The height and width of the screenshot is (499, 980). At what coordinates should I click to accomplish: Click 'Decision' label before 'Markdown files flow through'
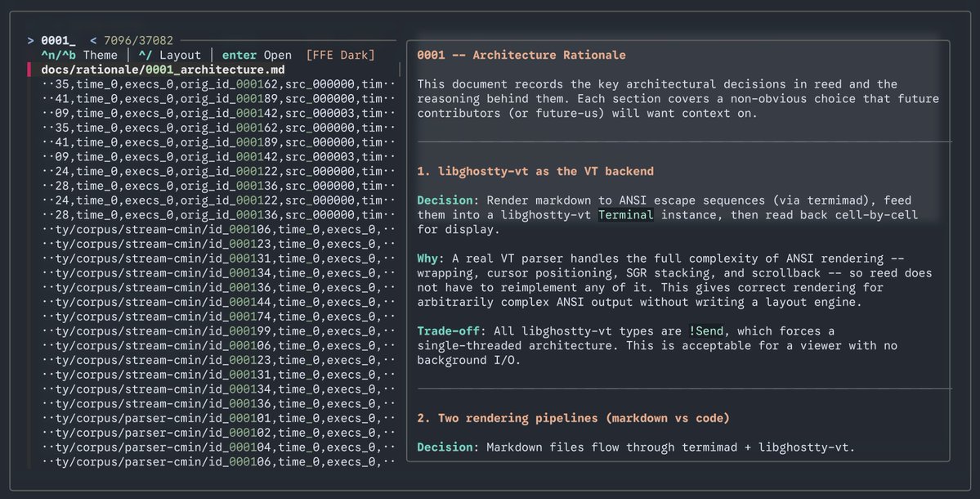coord(445,447)
